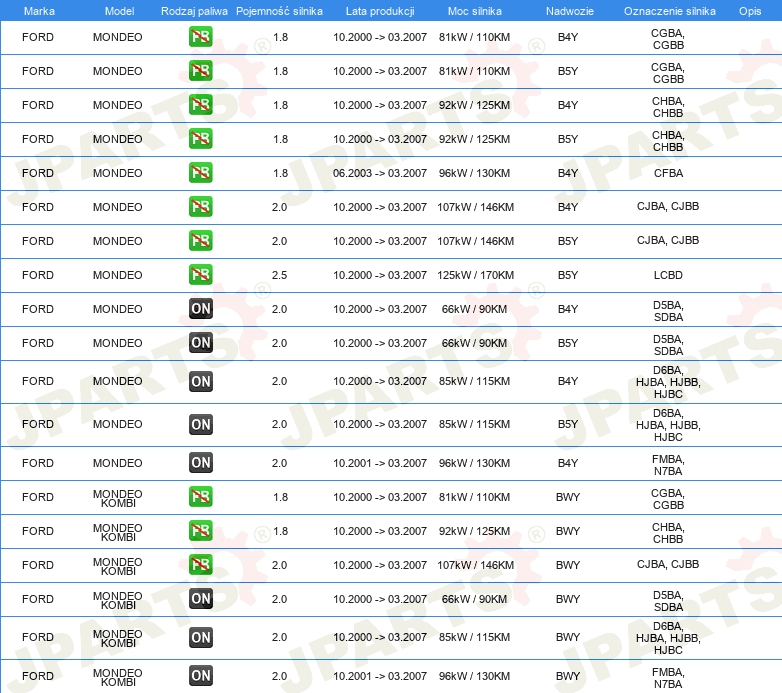Click 85kW / 115KM in the Mondeo B4Y row
This screenshot has width=782, height=693.
click(x=474, y=381)
